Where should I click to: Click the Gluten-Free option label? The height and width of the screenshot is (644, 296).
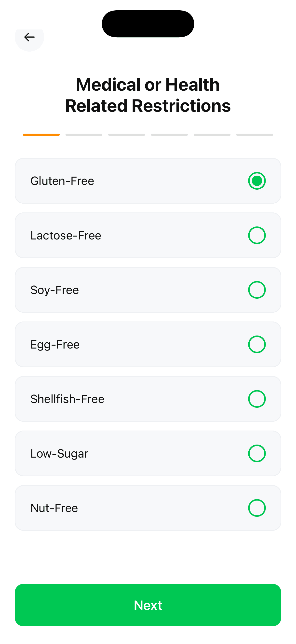[62, 181]
